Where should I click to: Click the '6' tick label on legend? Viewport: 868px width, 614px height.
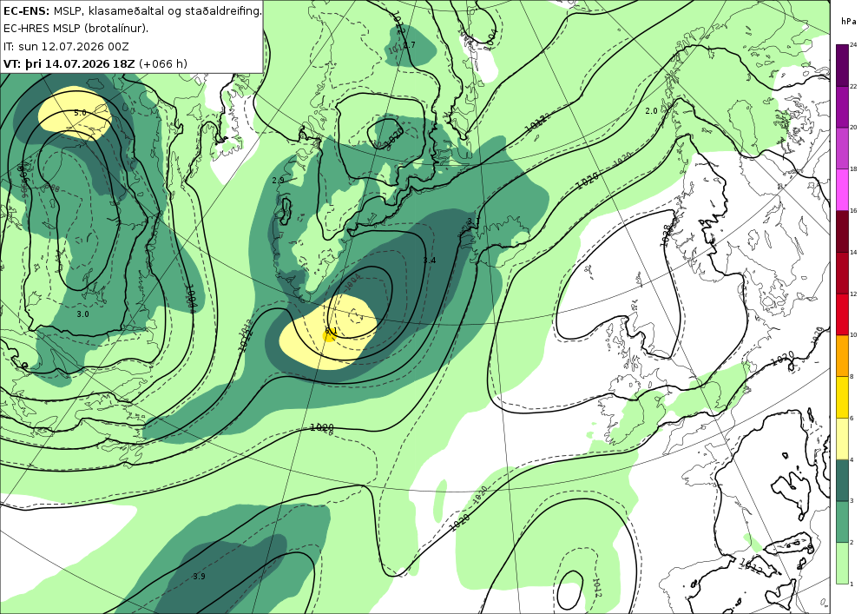(852, 418)
